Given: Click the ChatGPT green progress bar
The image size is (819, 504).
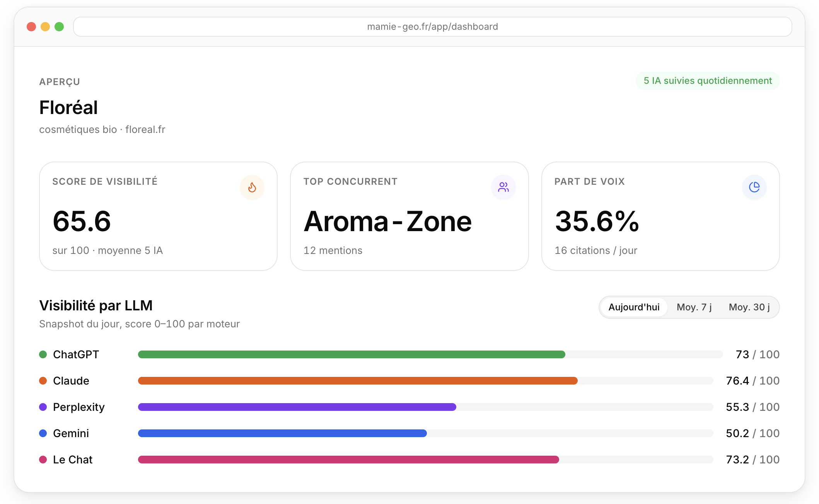Looking at the screenshot, I should (x=351, y=354).
